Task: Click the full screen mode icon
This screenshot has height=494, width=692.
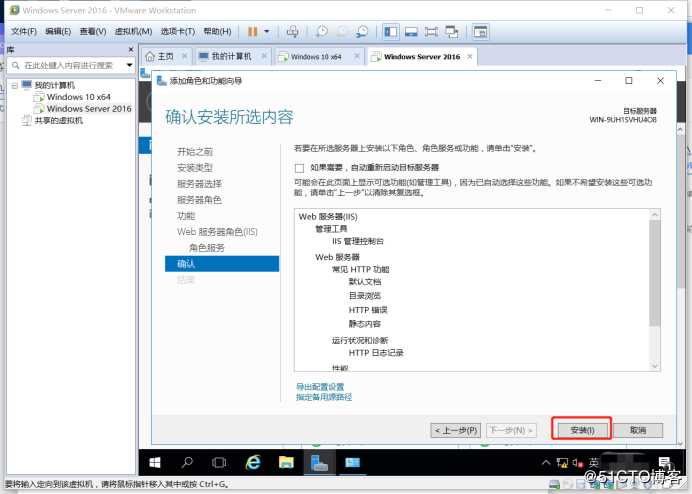Action: [x=431, y=32]
